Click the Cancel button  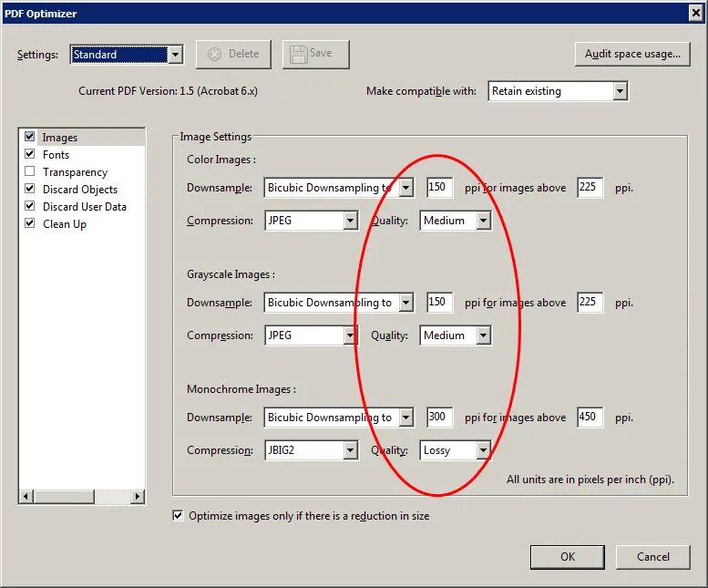click(x=653, y=557)
